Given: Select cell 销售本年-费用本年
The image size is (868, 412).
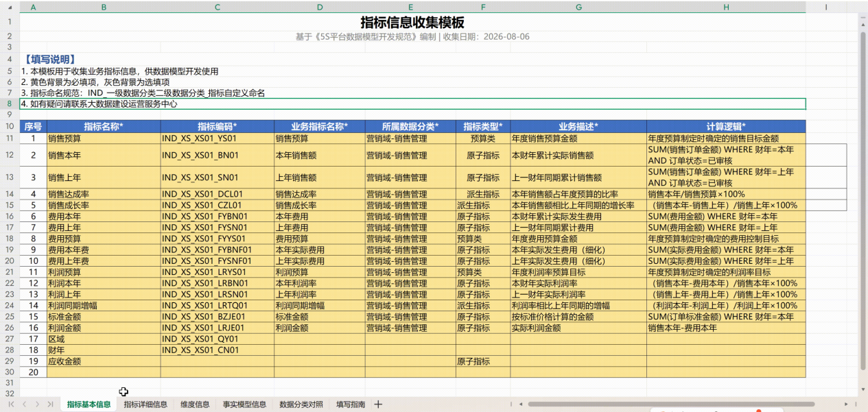Looking at the screenshot, I should tap(726, 328).
